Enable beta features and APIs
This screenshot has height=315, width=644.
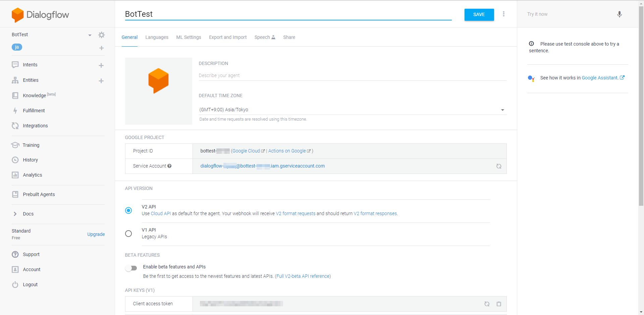[131, 268]
